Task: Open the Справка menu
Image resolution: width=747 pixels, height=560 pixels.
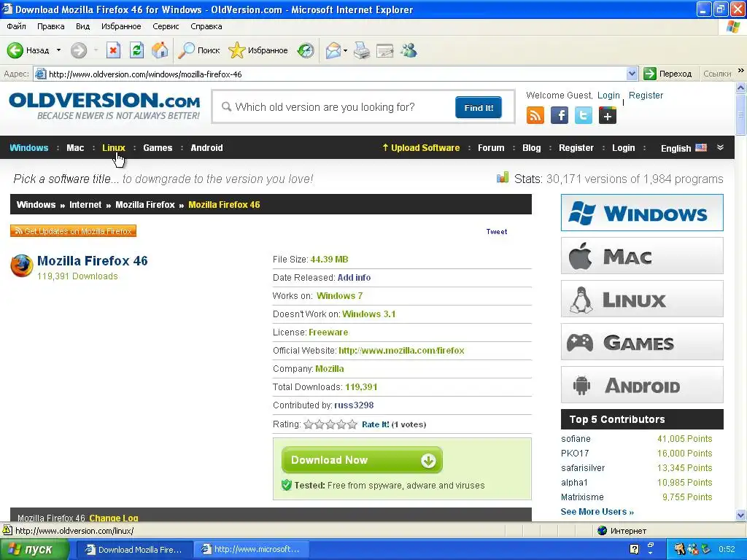Action: 206,26
